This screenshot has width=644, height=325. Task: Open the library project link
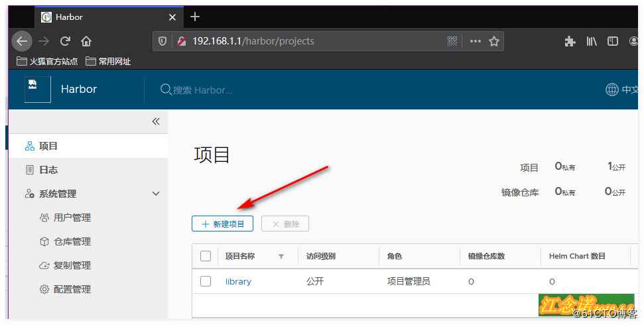point(238,281)
